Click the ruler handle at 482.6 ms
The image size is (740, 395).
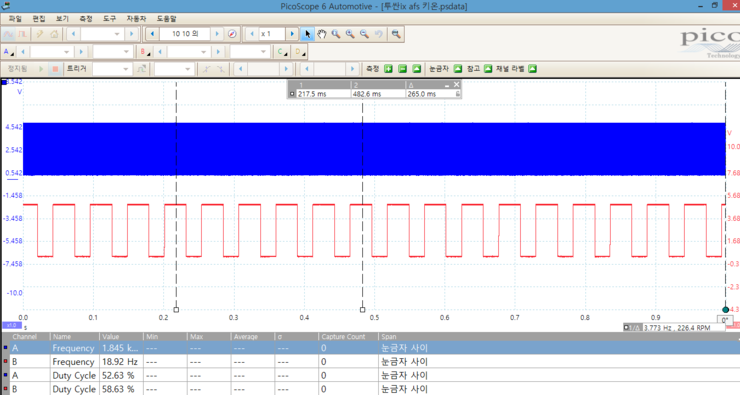coord(362,310)
